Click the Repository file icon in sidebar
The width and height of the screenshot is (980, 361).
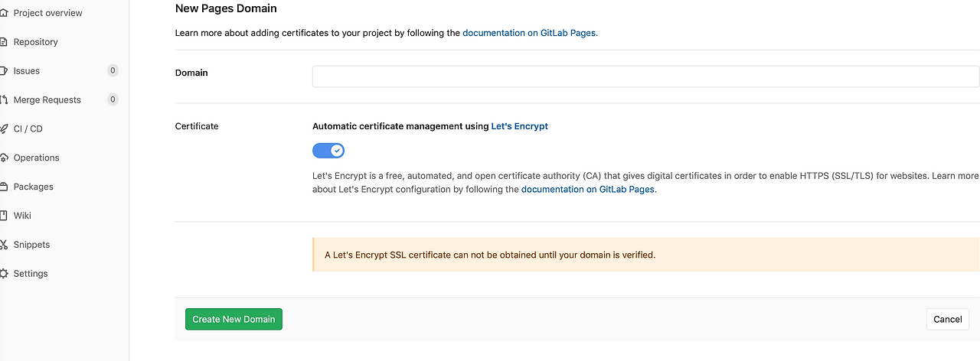[x=4, y=42]
